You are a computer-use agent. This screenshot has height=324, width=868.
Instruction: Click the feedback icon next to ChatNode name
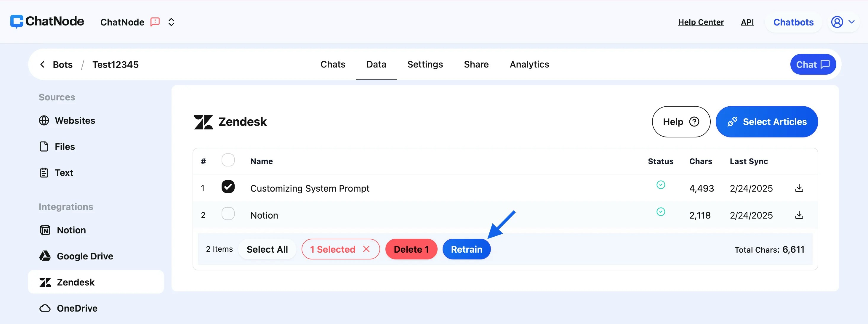click(154, 22)
